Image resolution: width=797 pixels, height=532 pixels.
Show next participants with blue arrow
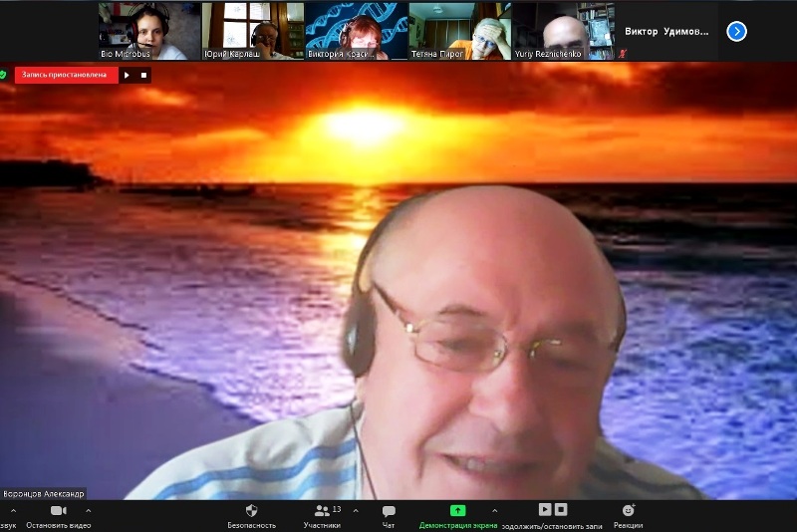pyautogui.click(x=736, y=32)
